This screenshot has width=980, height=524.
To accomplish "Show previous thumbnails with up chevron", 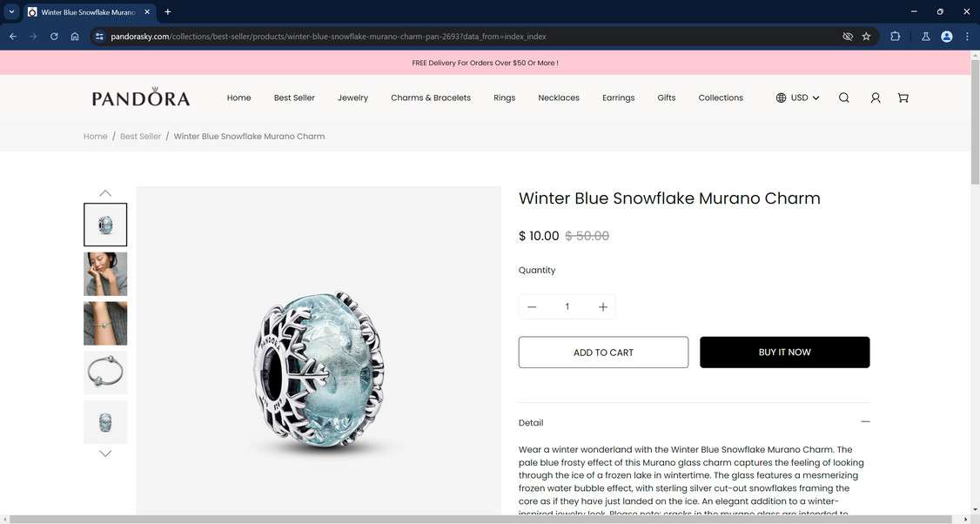I will coord(105,193).
